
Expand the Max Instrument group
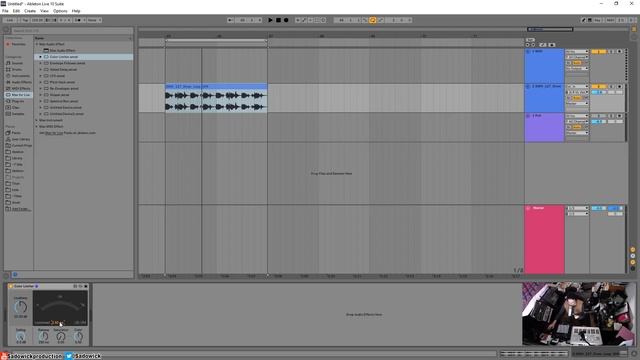[x=37, y=120]
